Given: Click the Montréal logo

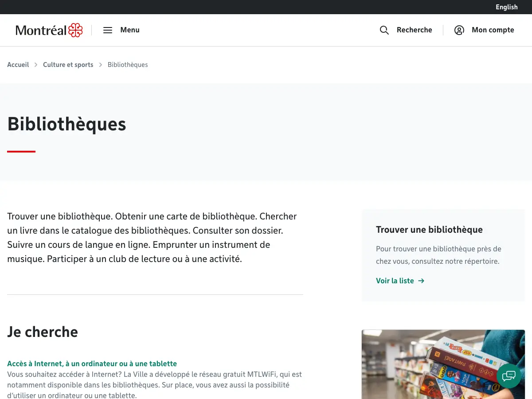Looking at the screenshot, I should coord(49,30).
